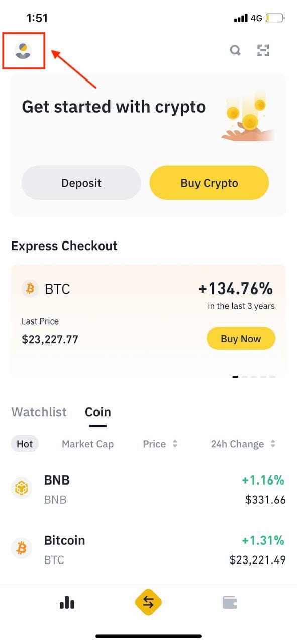Viewport: 297px width, 644px height.
Task: Open the profile avatar icon
Action: (23, 51)
